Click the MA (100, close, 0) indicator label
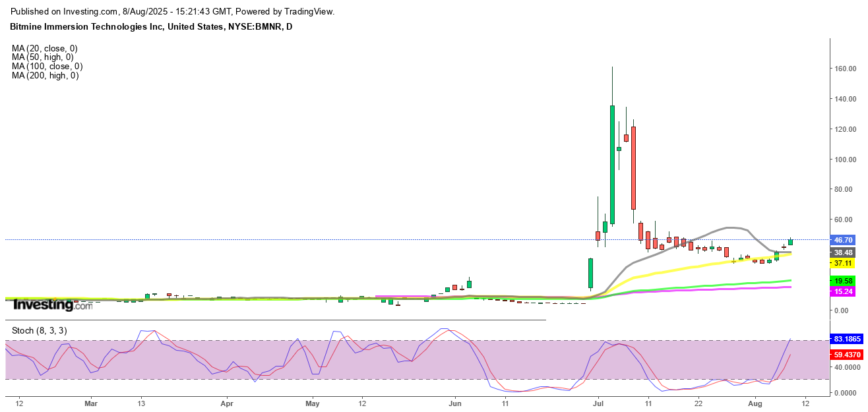Image resolution: width=868 pixels, height=412 pixels. [47, 67]
